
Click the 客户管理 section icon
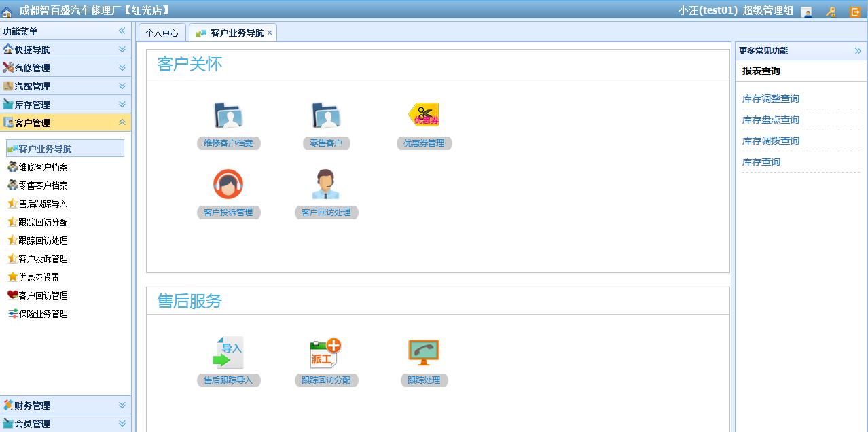click(x=8, y=122)
